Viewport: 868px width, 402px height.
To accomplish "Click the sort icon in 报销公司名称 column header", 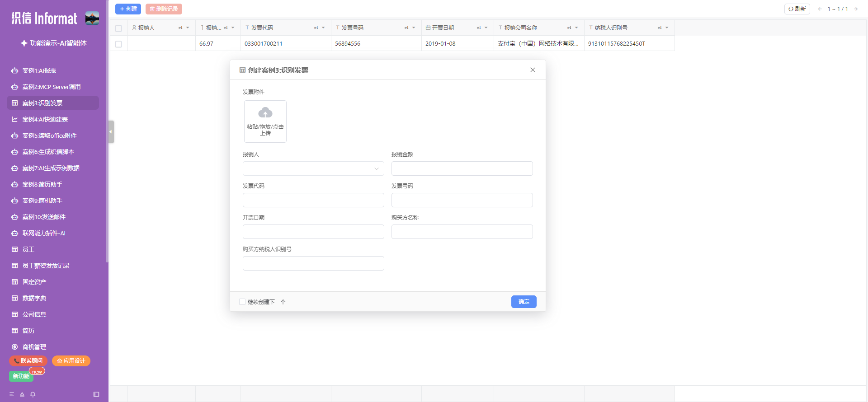I will click(569, 28).
